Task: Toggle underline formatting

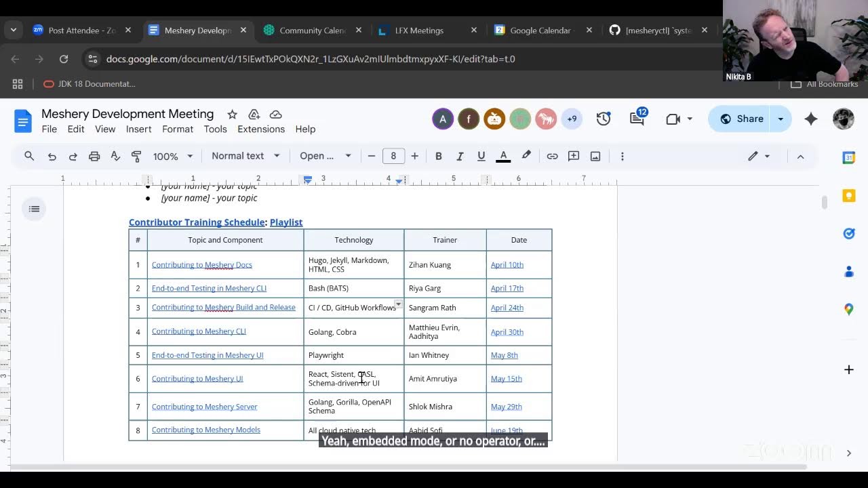Action: [481, 156]
